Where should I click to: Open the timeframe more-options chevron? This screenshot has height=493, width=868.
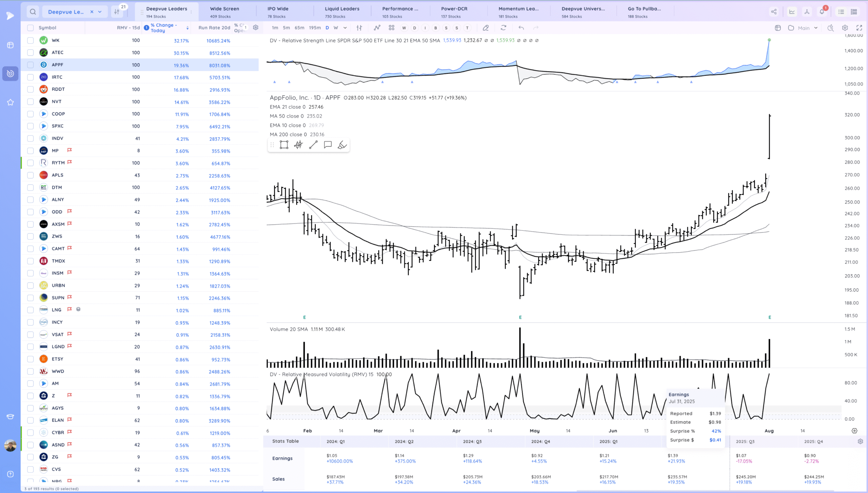point(345,28)
